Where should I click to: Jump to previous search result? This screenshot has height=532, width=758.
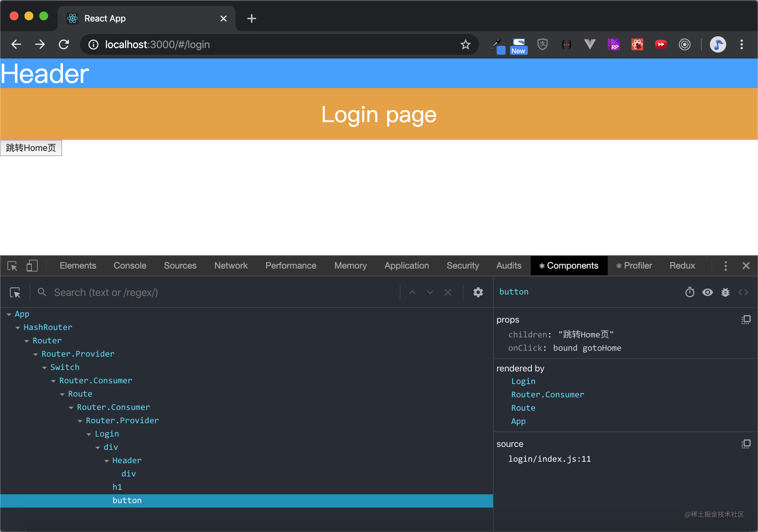click(412, 292)
